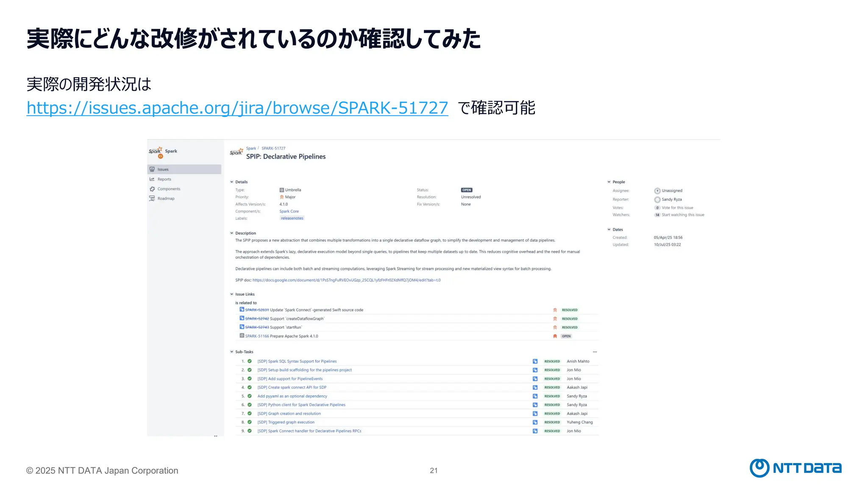The image size is (868, 488).
Task: Open Add support for PipelineEvents subtask
Action: (x=290, y=379)
